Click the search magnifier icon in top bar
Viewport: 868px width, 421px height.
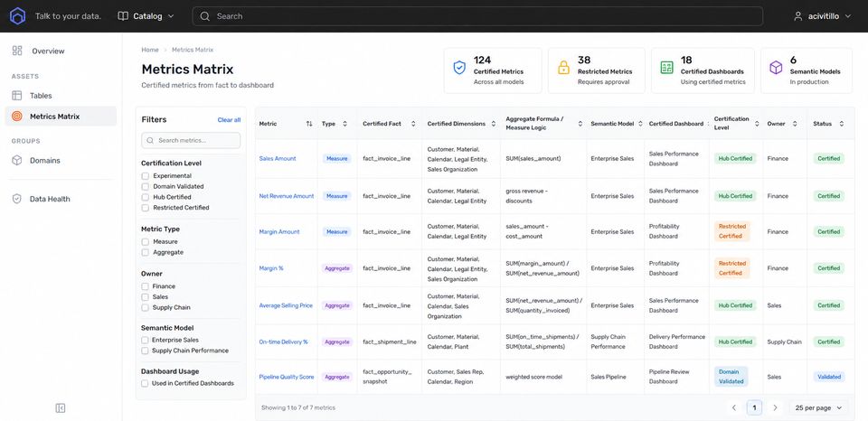coord(205,16)
